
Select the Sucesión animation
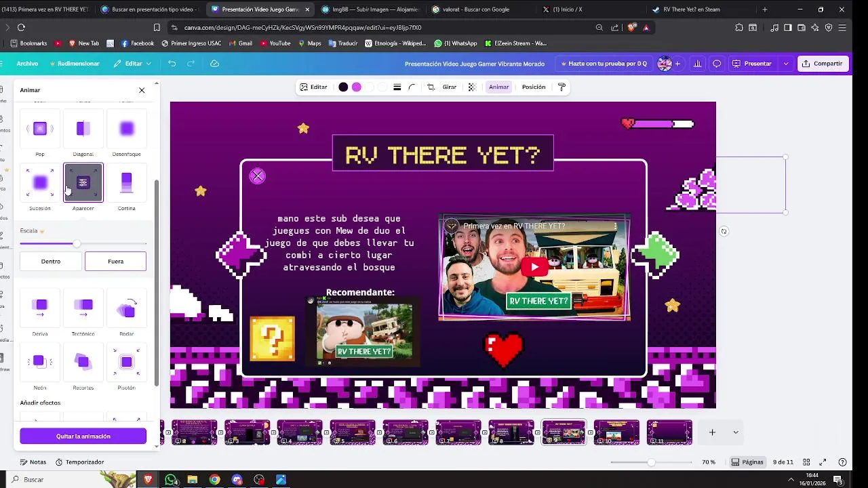[40, 182]
